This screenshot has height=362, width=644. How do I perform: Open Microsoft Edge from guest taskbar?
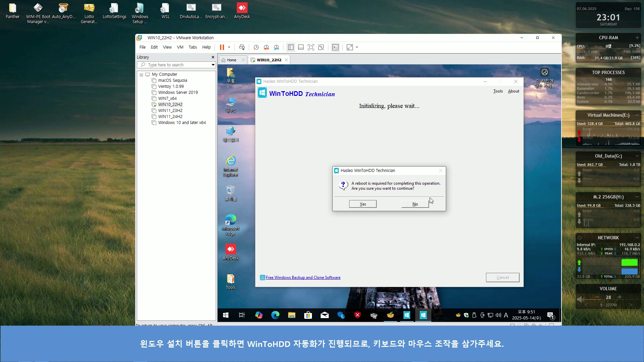pyautogui.click(x=275, y=315)
